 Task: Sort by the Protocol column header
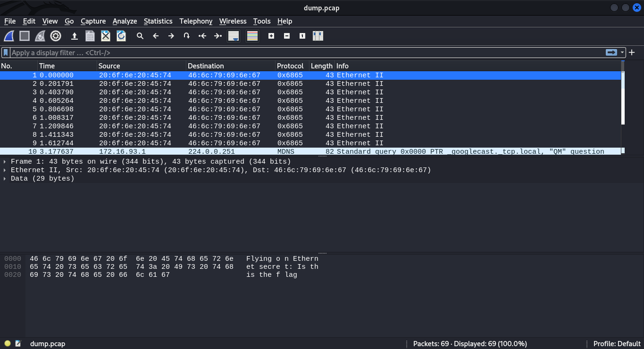[292, 66]
